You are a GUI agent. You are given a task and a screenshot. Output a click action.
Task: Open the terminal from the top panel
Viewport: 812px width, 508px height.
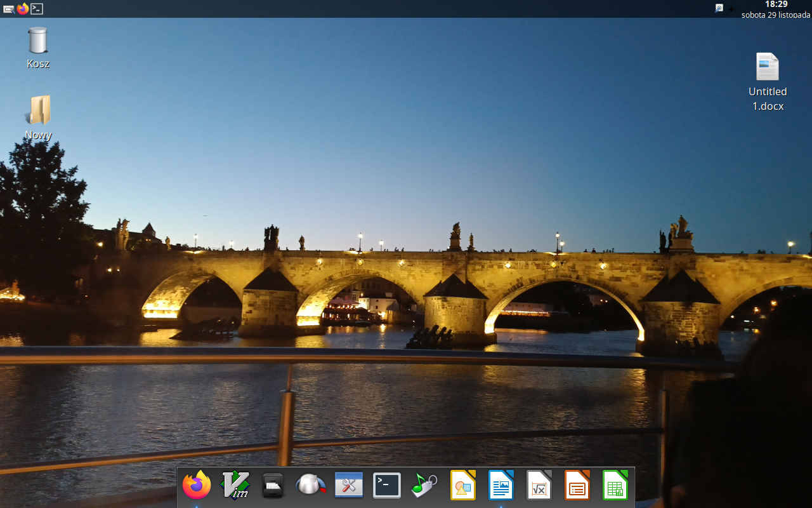click(x=36, y=9)
